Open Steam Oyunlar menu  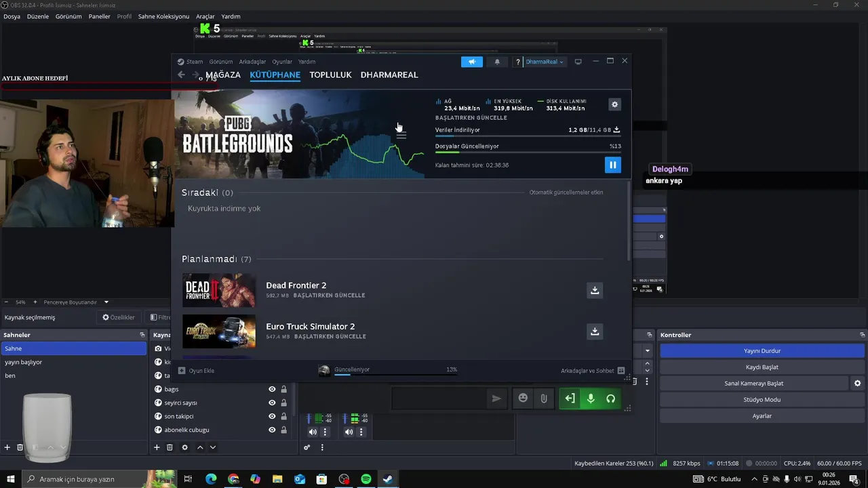(x=282, y=62)
